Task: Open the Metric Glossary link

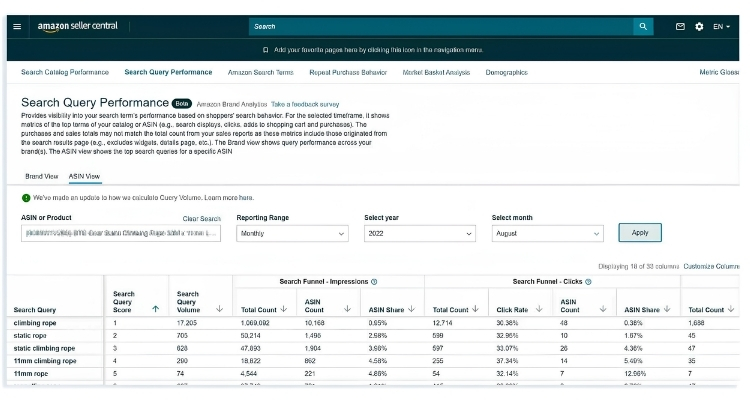Action: point(719,72)
